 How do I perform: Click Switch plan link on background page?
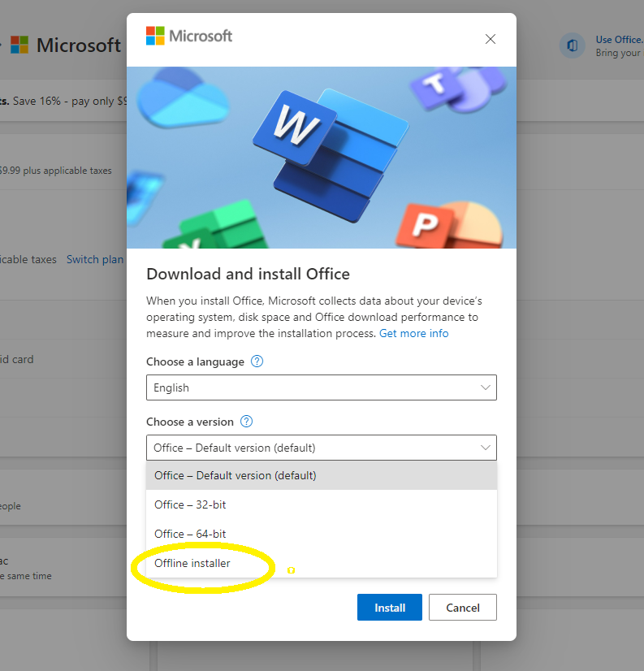point(95,259)
